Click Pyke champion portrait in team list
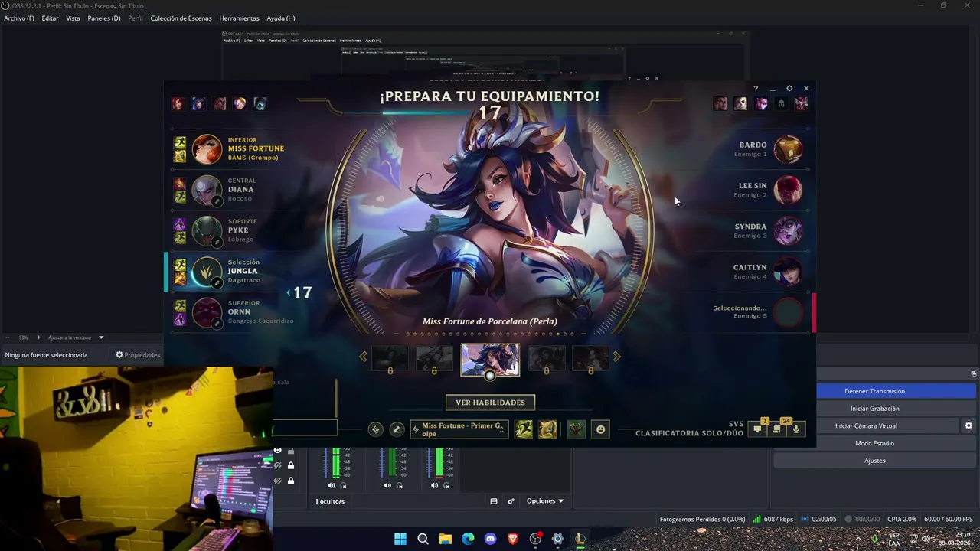The height and width of the screenshot is (551, 980). [x=207, y=230]
